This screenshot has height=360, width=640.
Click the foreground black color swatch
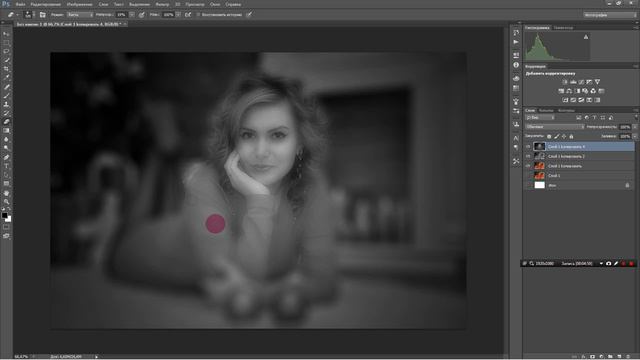tap(4, 215)
